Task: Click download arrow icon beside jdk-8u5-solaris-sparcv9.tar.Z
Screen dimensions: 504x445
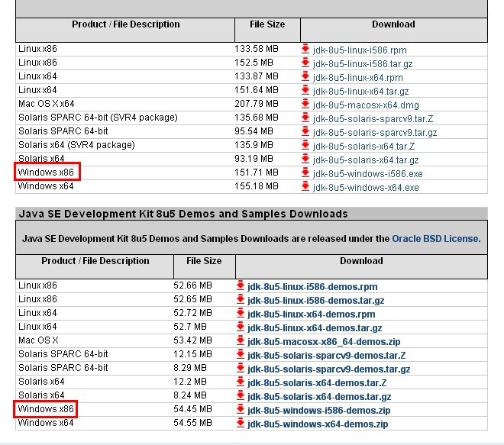Action: point(305,118)
